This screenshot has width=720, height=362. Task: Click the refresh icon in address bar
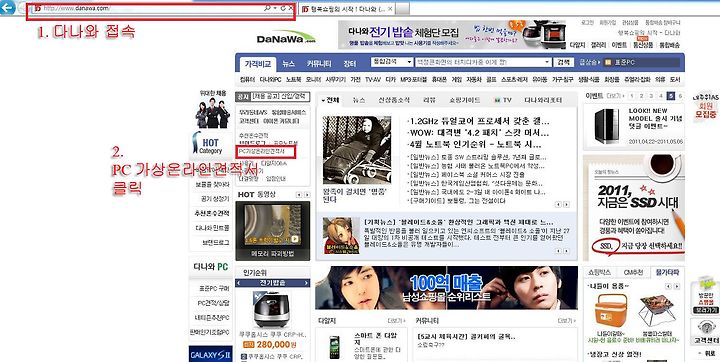click(x=283, y=8)
